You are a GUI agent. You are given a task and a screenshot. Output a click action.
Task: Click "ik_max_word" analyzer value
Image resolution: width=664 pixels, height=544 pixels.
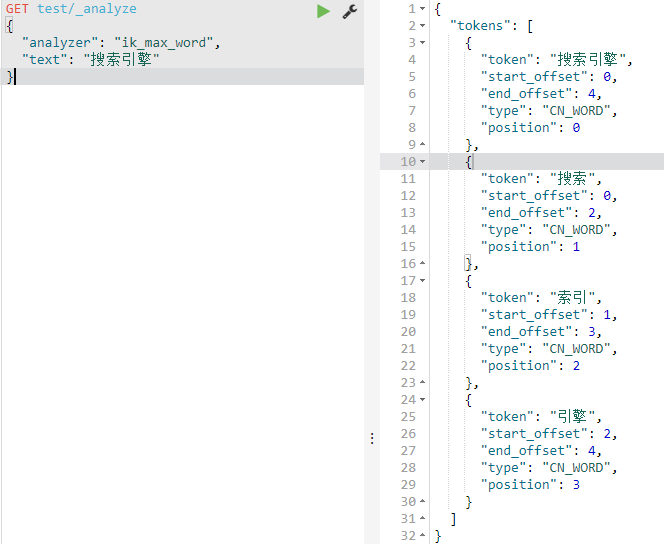pyautogui.click(x=164, y=43)
